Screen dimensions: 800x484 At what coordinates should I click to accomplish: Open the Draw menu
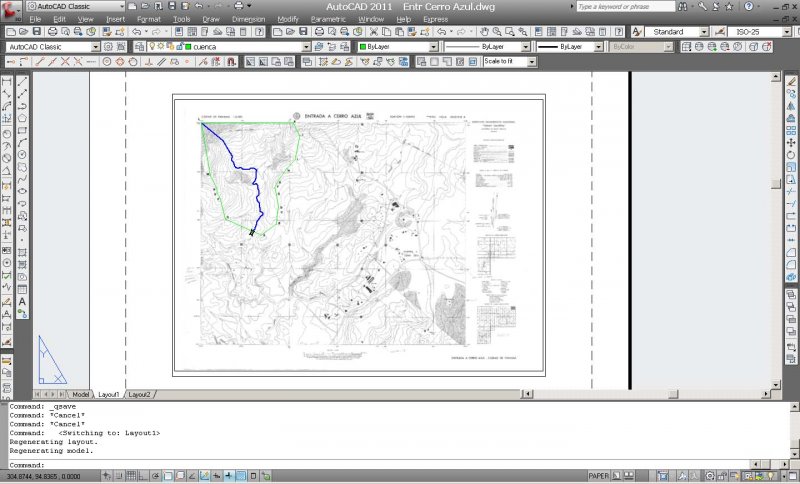coord(210,19)
